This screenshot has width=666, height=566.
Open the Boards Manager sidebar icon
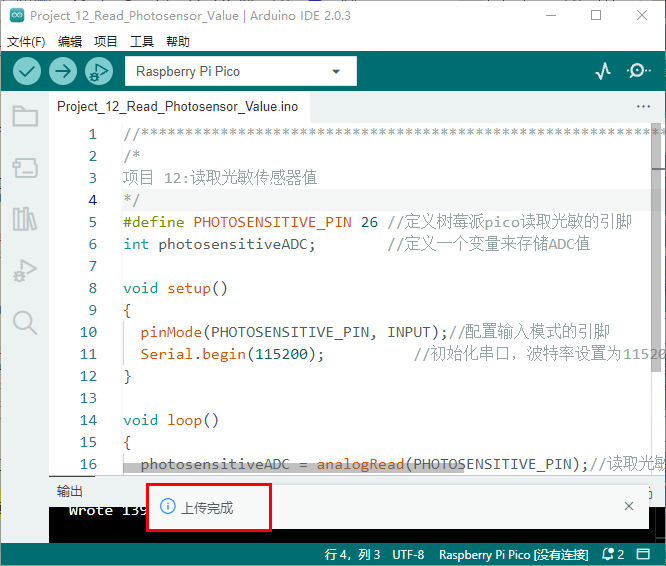click(x=25, y=168)
